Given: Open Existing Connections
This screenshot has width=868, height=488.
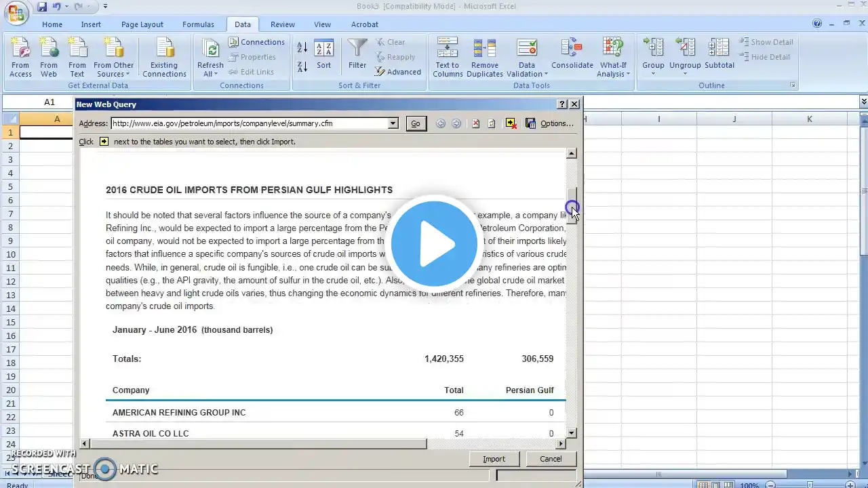Looking at the screenshot, I should (164, 58).
